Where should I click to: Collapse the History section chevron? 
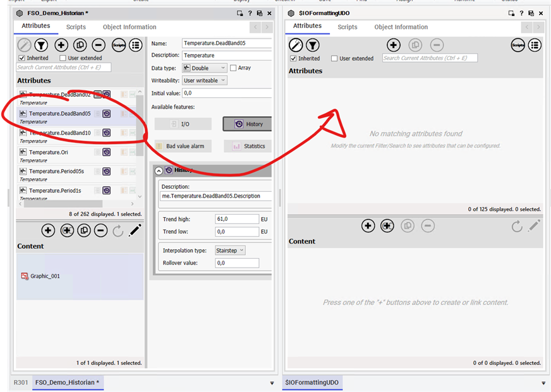coord(159,170)
